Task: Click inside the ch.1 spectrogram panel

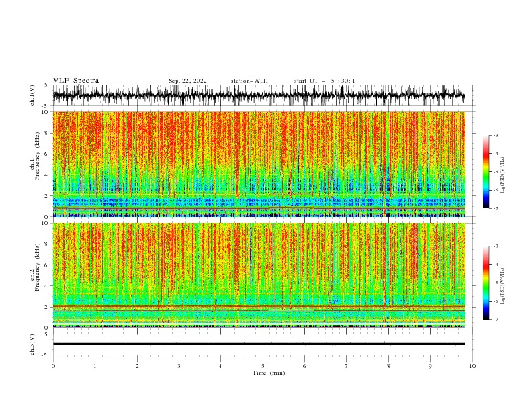Action: pos(259,164)
